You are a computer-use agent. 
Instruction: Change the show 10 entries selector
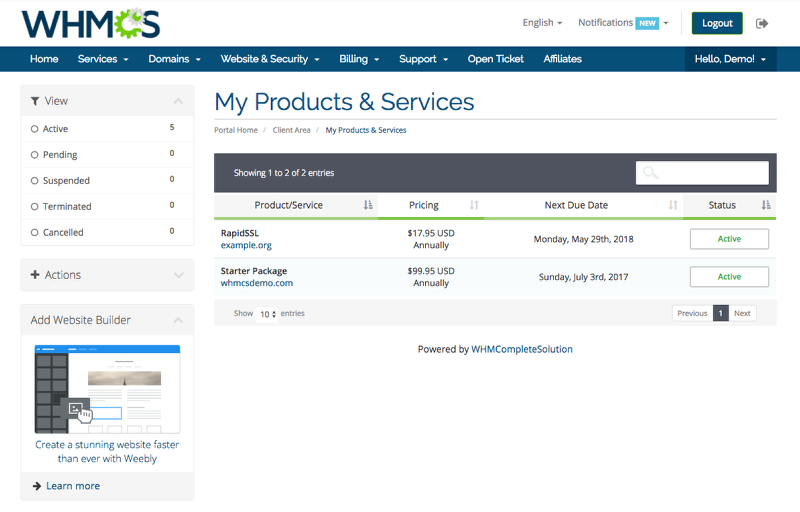coord(267,314)
